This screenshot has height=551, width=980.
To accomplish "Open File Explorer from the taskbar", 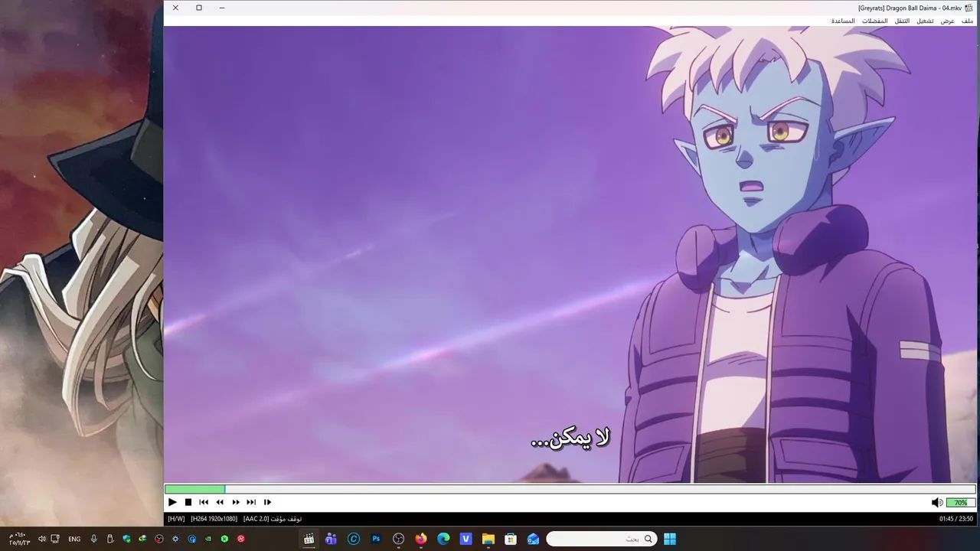I will coord(488,539).
